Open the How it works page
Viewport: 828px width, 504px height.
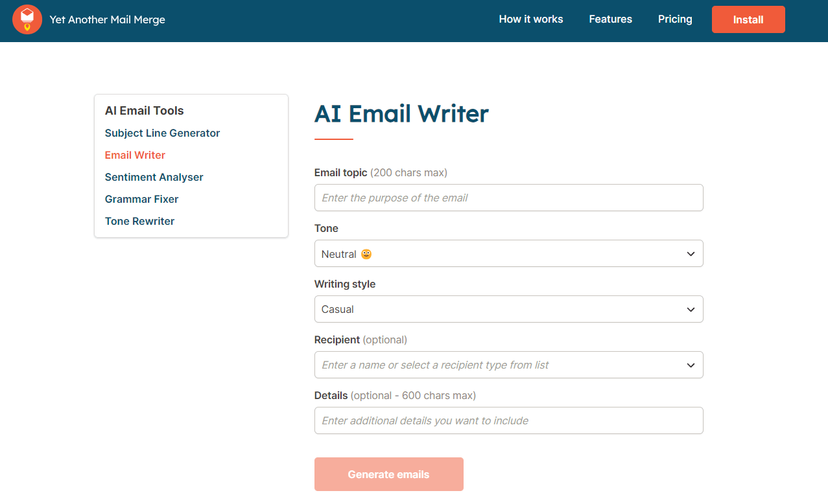530,19
